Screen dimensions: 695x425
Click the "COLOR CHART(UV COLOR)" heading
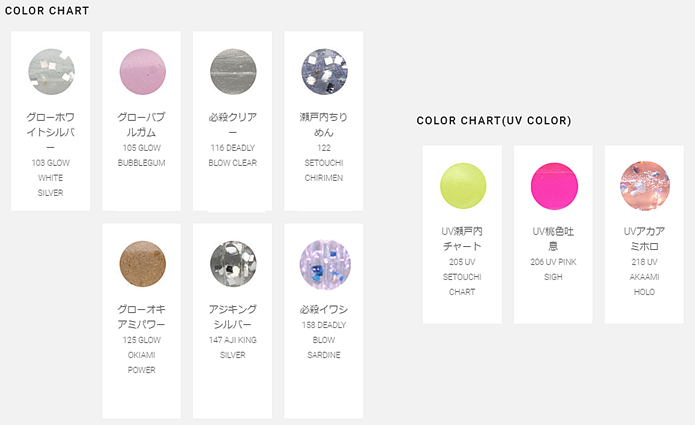494,121
